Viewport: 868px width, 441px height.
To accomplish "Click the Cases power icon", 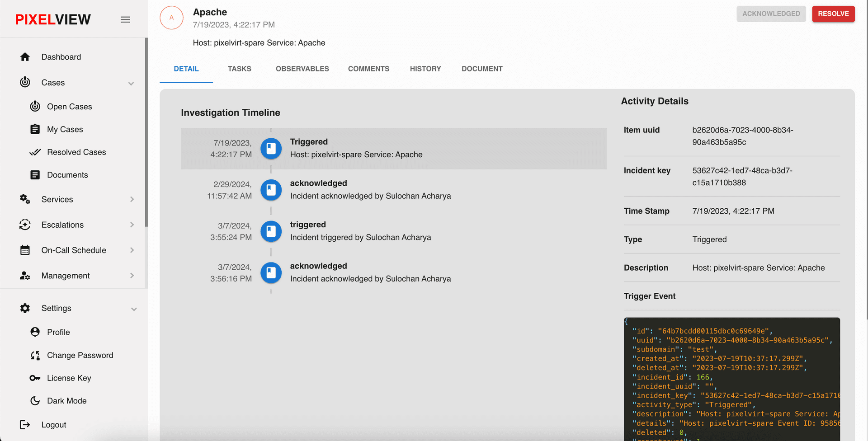I will (25, 82).
